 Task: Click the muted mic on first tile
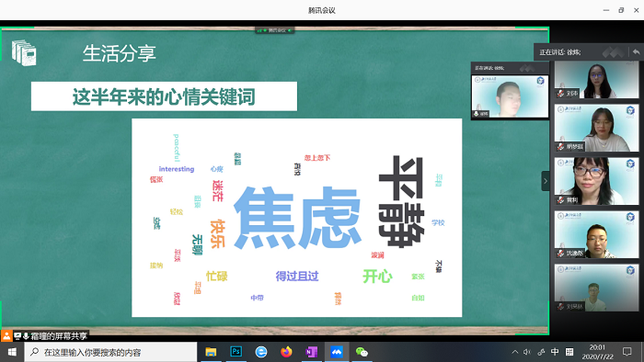point(560,94)
